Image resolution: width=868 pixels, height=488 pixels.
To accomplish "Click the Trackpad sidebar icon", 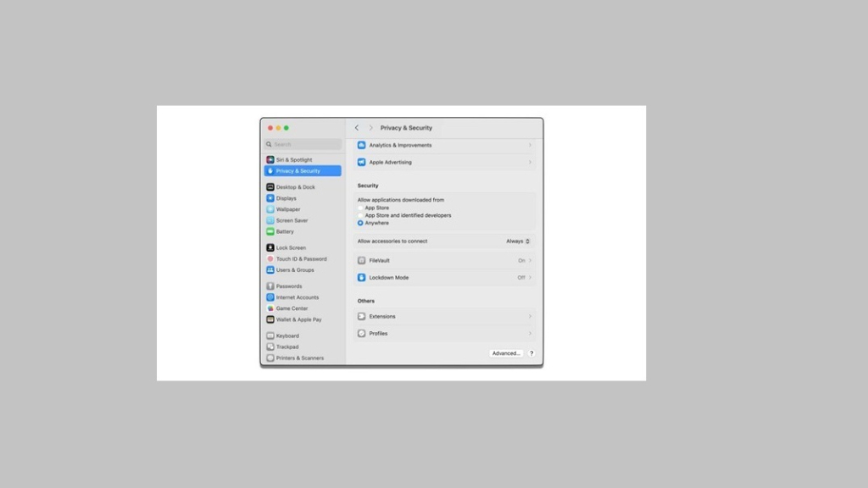I will click(x=270, y=347).
